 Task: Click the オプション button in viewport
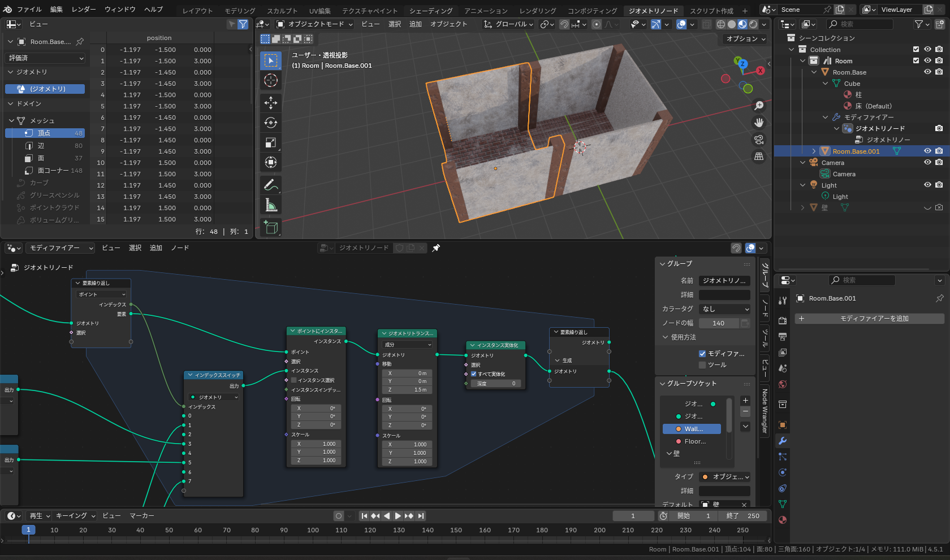click(745, 39)
